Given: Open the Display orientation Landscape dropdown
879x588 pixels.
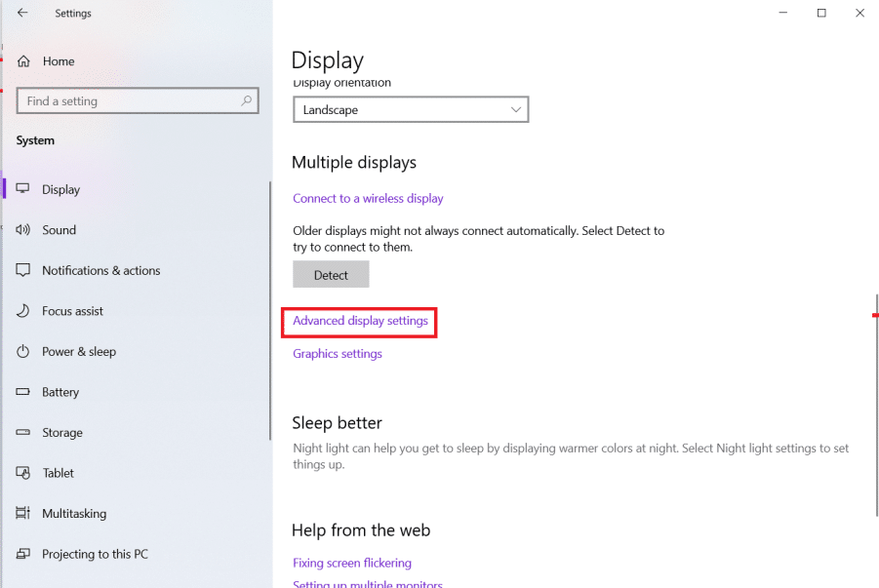Looking at the screenshot, I should [411, 110].
